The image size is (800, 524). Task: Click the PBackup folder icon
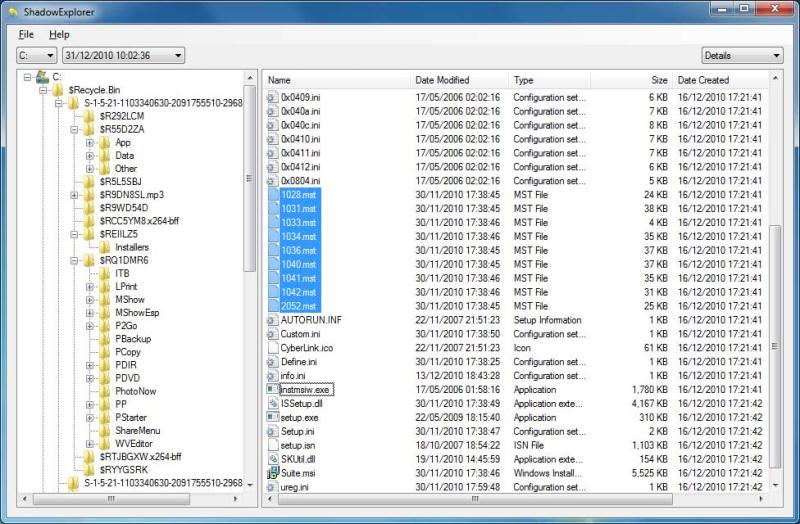pos(105,339)
